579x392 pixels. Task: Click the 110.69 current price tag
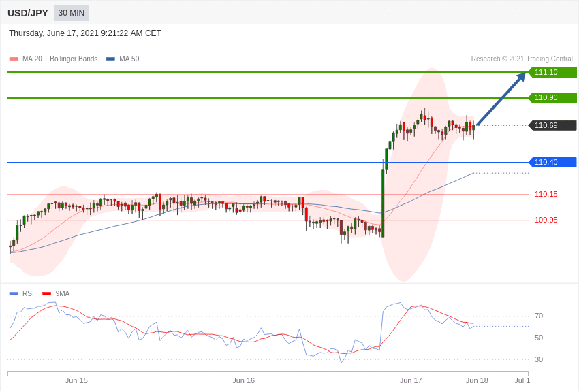pos(552,125)
